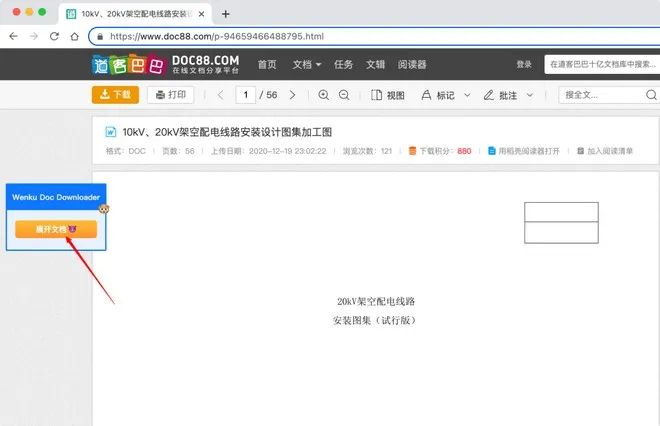The image size is (660, 426).
Task: Open the 视图 view layout option
Action: point(388,95)
